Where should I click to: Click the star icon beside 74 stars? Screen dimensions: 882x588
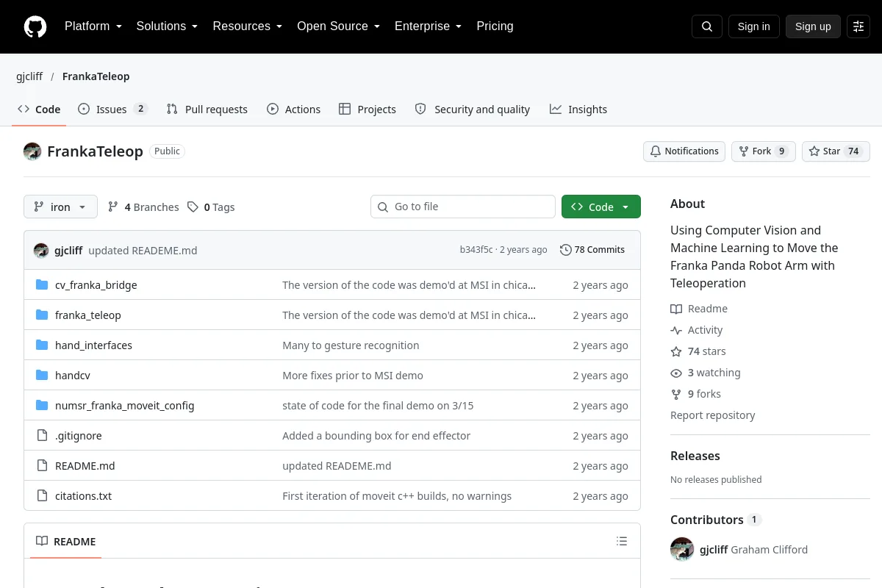pos(676,351)
